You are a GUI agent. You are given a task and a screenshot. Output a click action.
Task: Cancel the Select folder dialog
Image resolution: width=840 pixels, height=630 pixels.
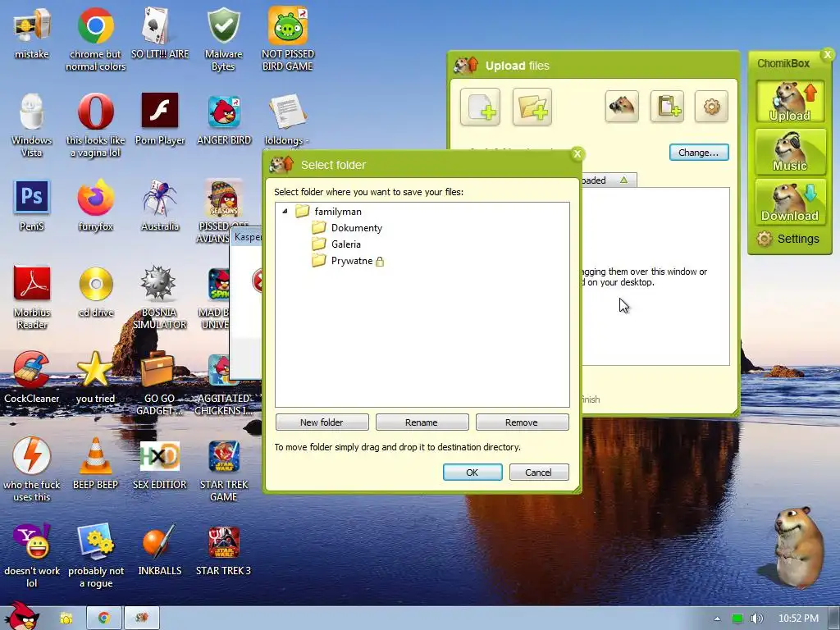click(x=539, y=472)
